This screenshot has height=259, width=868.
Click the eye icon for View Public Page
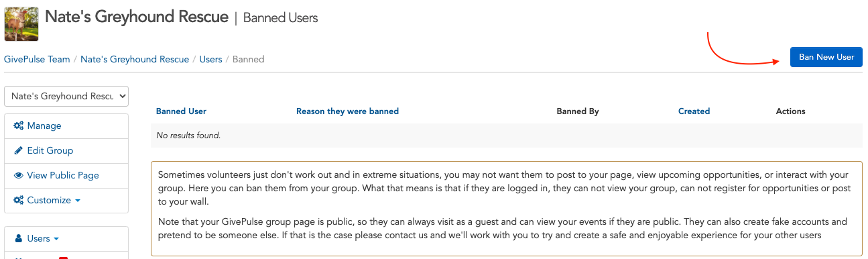[x=19, y=175]
